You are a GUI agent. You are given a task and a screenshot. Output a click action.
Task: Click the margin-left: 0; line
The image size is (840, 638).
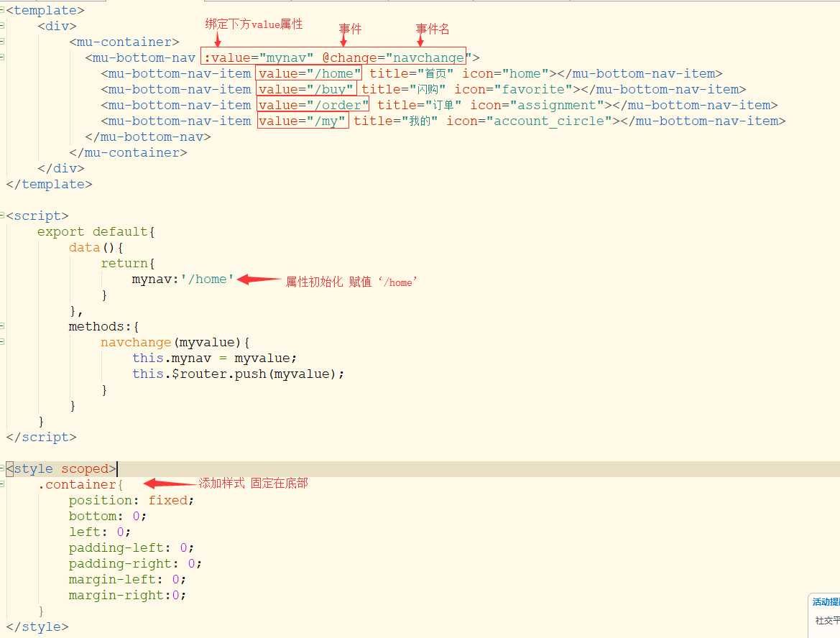127,579
